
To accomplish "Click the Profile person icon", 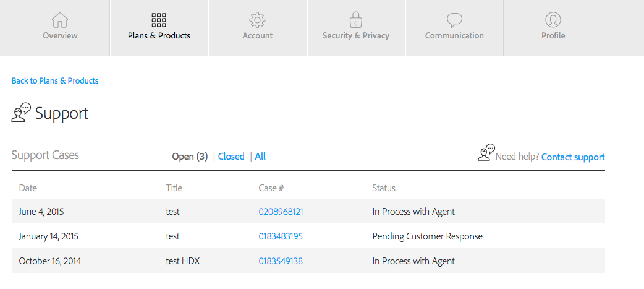I will (553, 20).
